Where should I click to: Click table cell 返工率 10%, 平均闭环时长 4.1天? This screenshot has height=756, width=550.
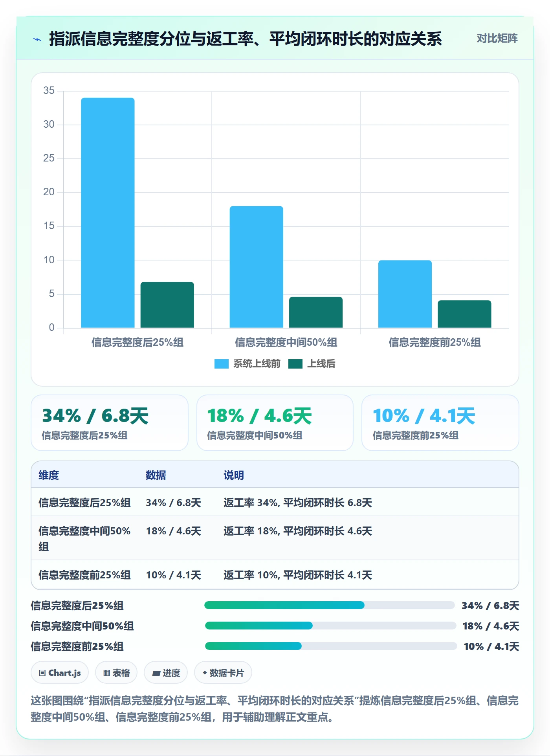(298, 575)
